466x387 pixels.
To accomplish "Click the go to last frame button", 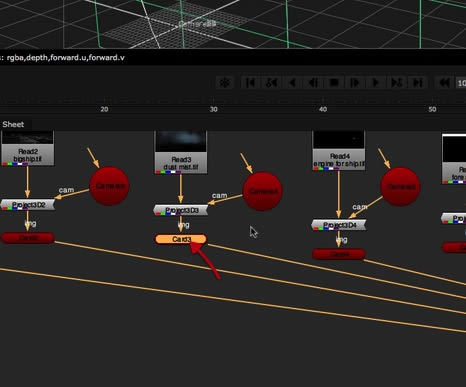I will 417,82.
